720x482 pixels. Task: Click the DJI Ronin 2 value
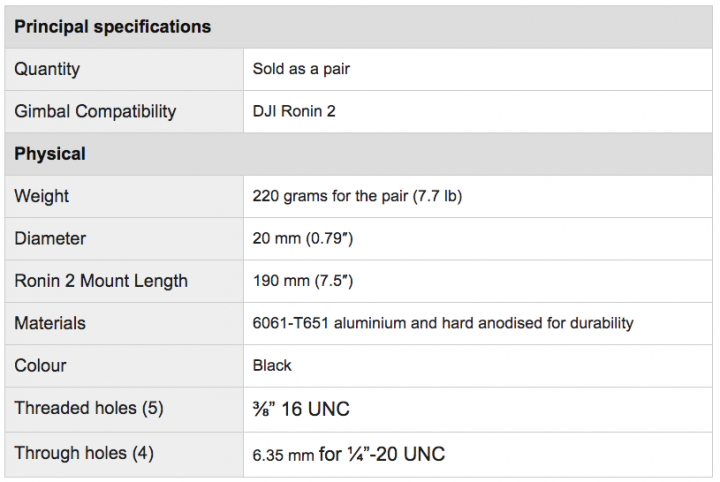pos(294,111)
